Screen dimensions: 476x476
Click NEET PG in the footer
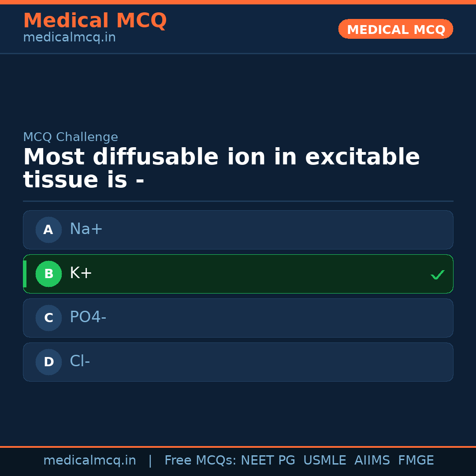[268, 461]
